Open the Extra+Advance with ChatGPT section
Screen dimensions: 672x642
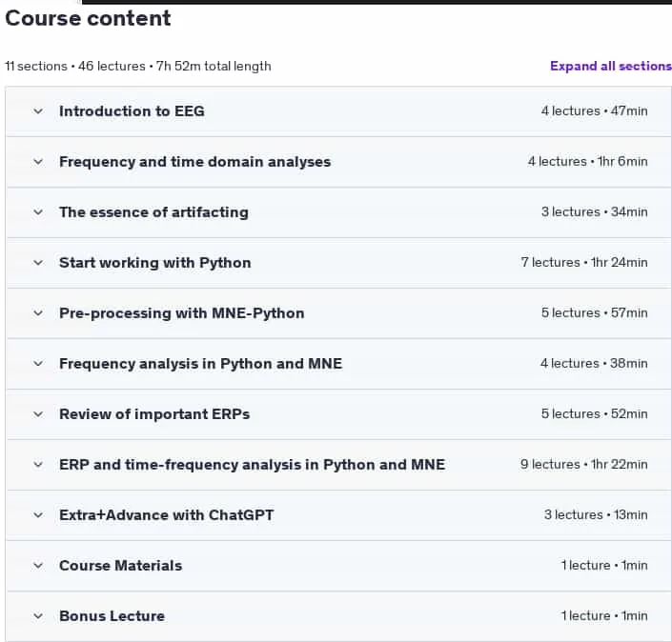pos(166,514)
